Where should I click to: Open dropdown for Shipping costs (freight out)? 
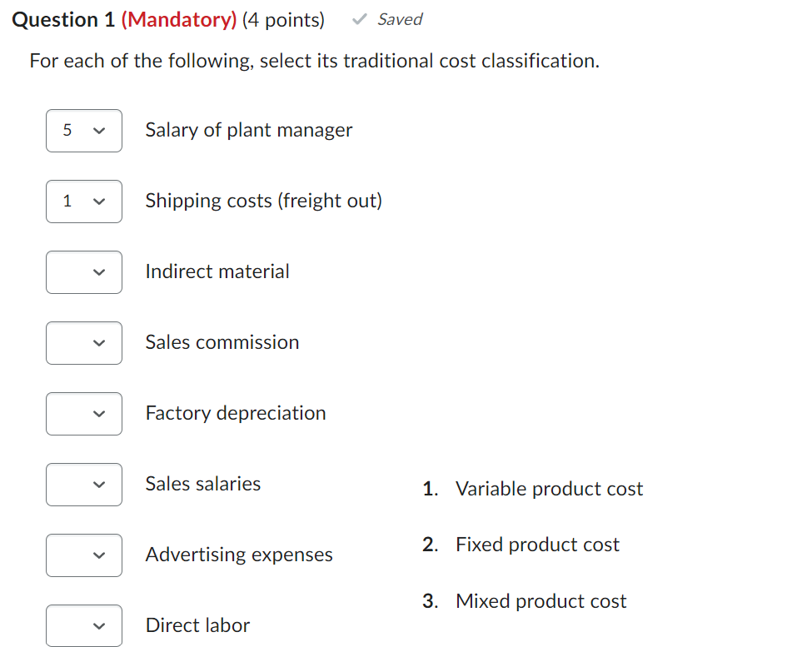(84, 202)
